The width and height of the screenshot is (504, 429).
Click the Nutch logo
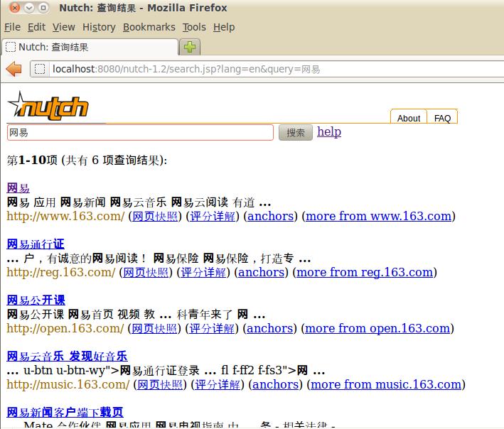coord(48,107)
